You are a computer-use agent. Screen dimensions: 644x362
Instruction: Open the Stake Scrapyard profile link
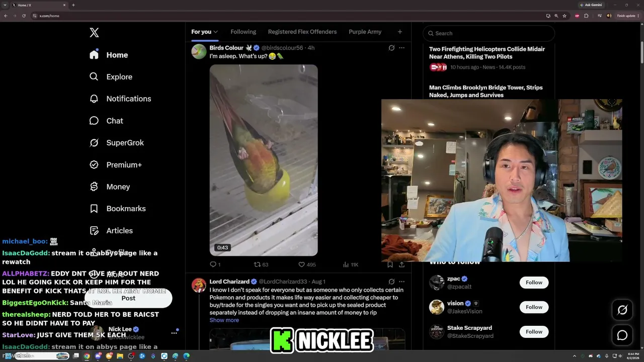(469, 328)
